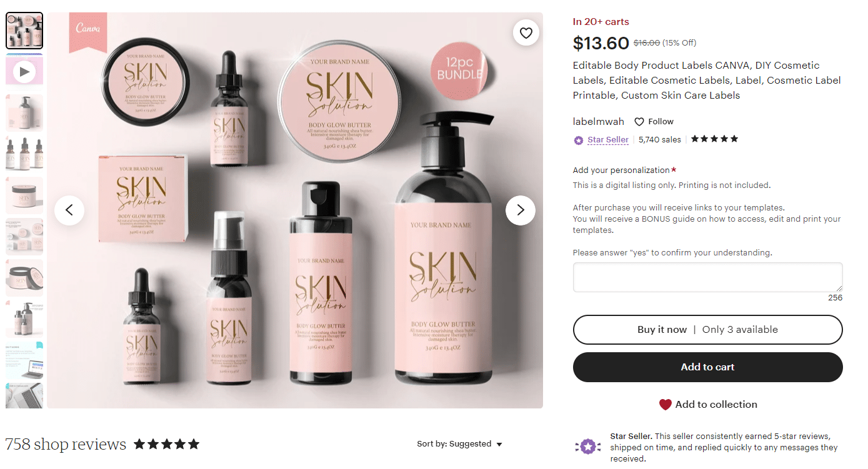Click personalization text input field
Image resolution: width=868 pixels, height=469 pixels.
click(x=708, y=277)
